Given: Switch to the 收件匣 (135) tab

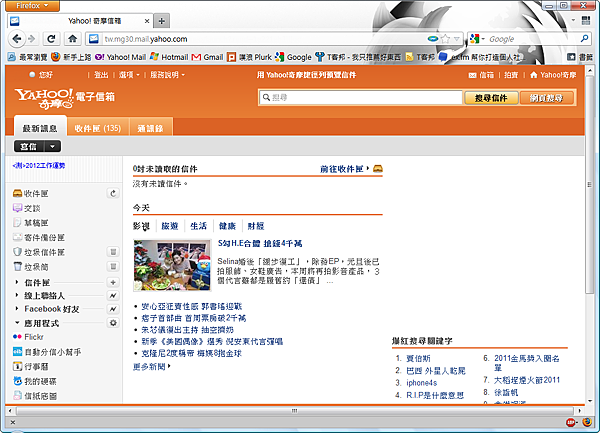Looking at the screenshot, I should pyautogui.click(x=98, y=128).
